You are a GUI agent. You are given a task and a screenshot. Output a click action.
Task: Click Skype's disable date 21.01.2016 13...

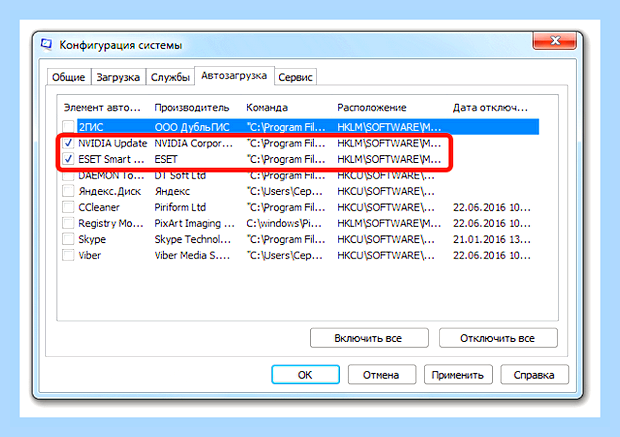(x=491, y=239)
